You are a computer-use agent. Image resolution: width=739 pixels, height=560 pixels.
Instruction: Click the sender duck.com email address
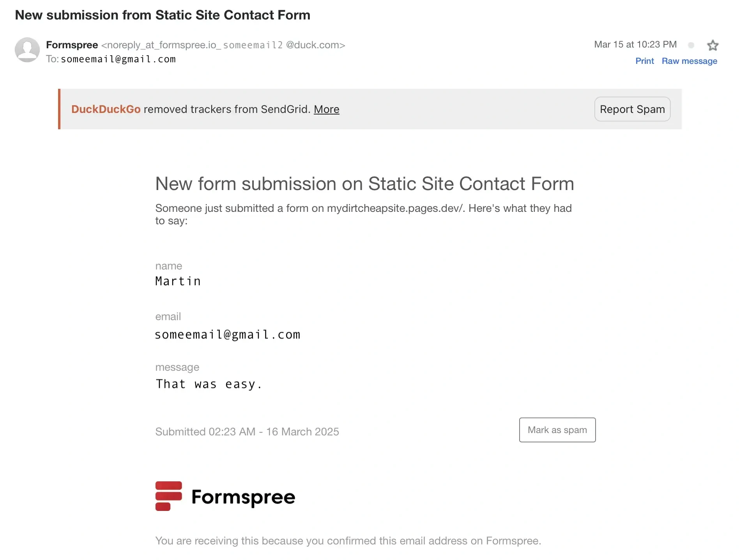pyautogui.click(x=223, y=45)
